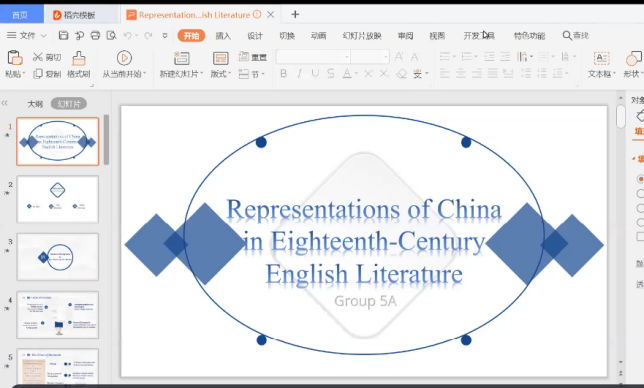Image resolution: width=644 pixels, height=388 pixels.
Task: Open the font size dropdown
Action: point(386,57)
